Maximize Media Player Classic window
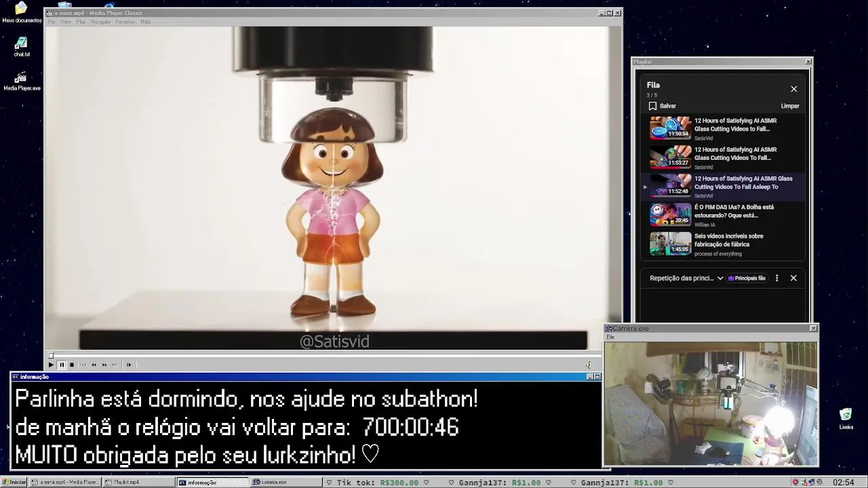This screenshot has width=868, height=488. [609, 13]
